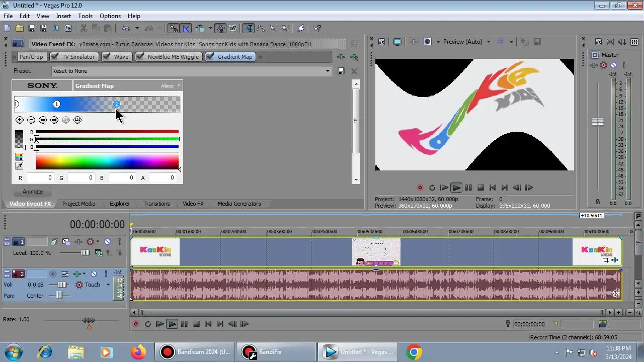The image size is (644, 362).
Task: Click the G value input field
Action: tap(81, 178)
